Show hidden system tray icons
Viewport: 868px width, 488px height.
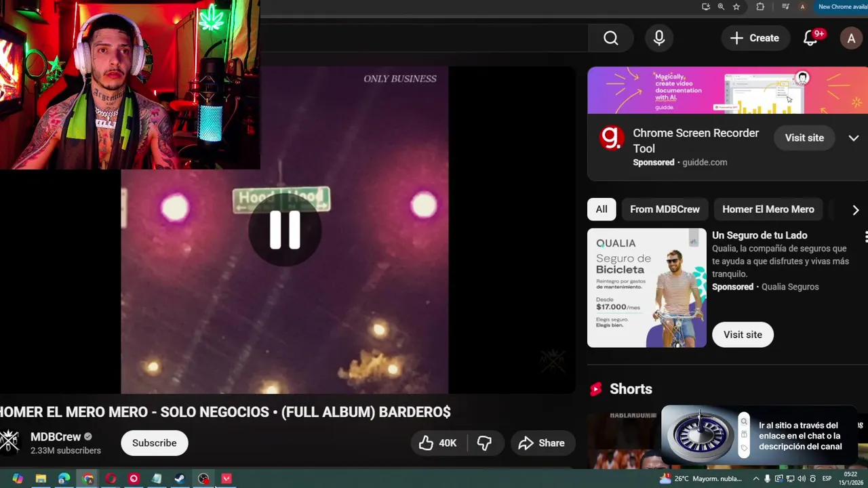click(756, 479)
